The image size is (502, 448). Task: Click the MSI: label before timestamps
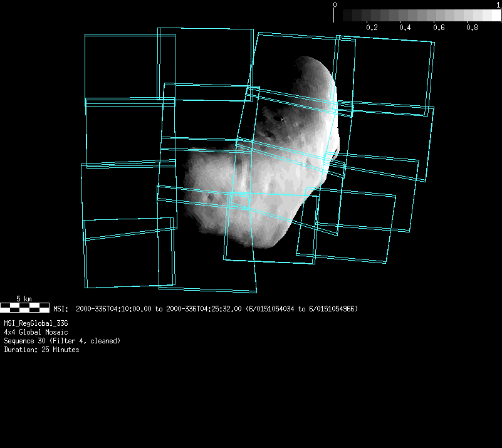coord(61,309)
